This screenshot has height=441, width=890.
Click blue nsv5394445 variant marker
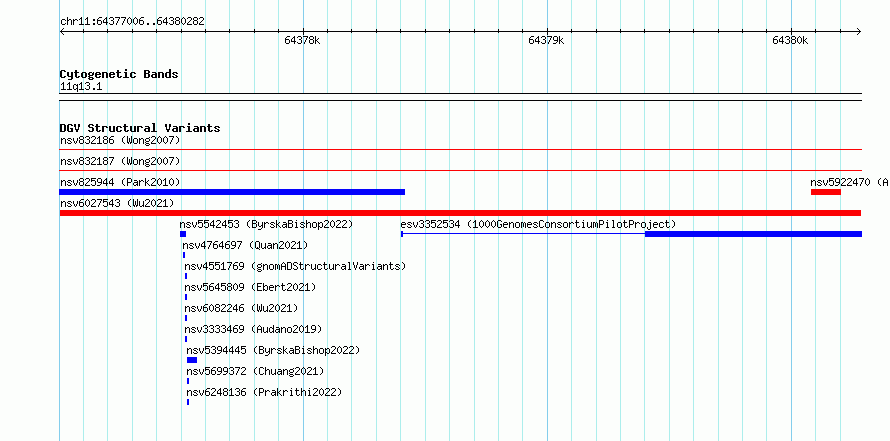point(192,360)
